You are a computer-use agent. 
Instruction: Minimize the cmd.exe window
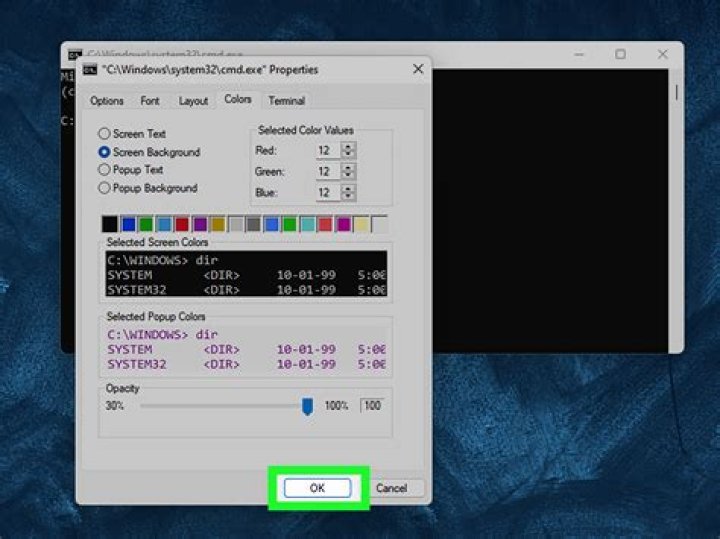[x=579, y=54]
